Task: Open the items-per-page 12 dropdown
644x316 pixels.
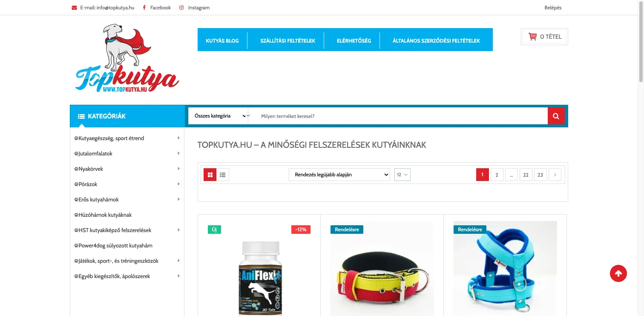Action: pyautogui.click(x=402, y=175)
